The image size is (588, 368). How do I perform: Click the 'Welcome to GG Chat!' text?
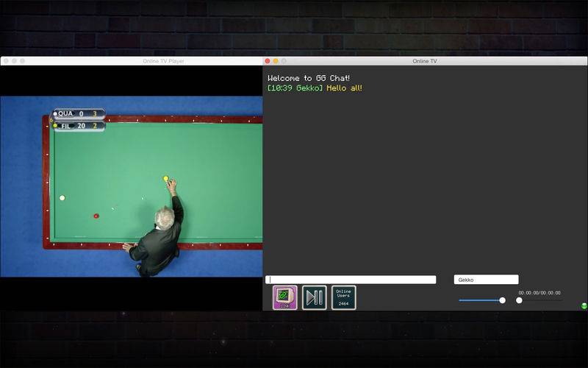point(309,78)
